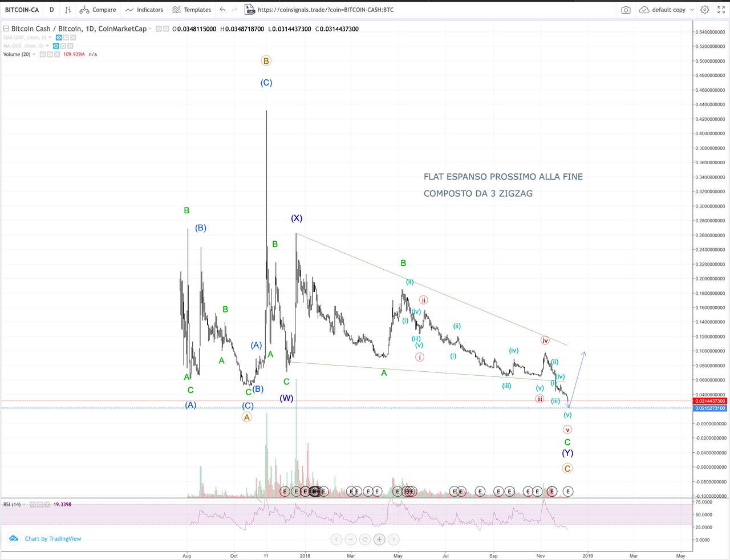
Task: Click the RSI value 19.3398
Action: tap(62, 505)
